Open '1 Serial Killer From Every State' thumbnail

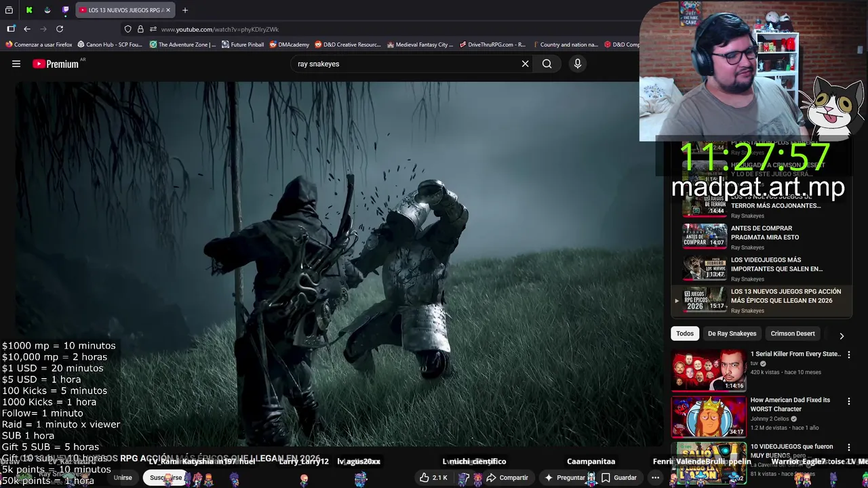(x=709, y=371)
